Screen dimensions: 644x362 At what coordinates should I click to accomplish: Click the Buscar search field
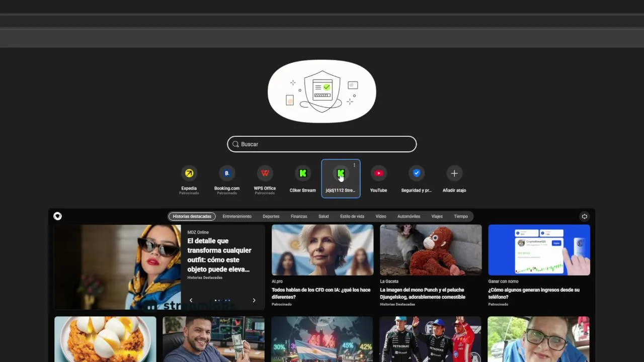[322, 144]
